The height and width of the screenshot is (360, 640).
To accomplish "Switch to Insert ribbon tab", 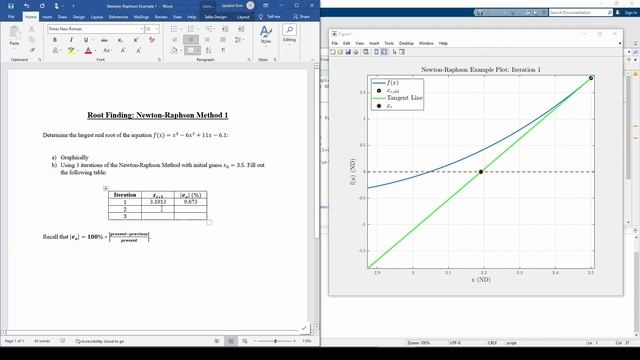I will (x=47, y=17).
